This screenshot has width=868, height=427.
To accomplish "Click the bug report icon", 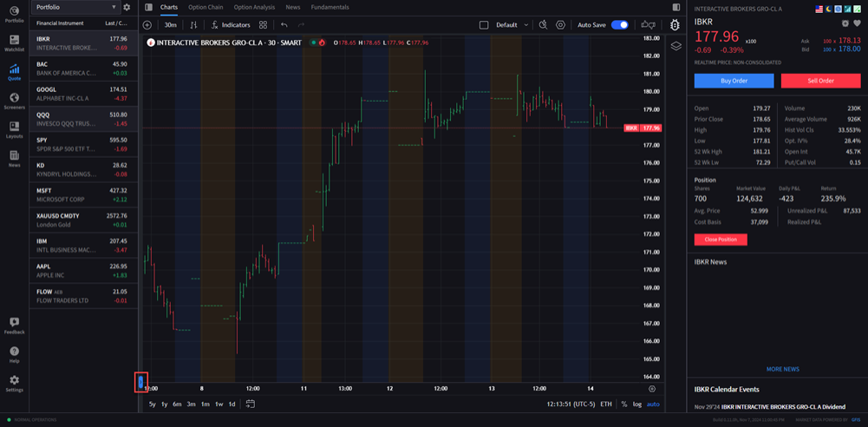I will 675,25.
